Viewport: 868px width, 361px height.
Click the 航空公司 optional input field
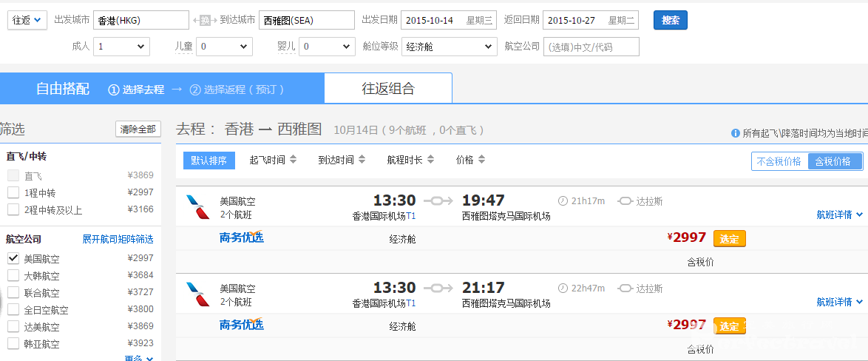[x=591, y=47]
